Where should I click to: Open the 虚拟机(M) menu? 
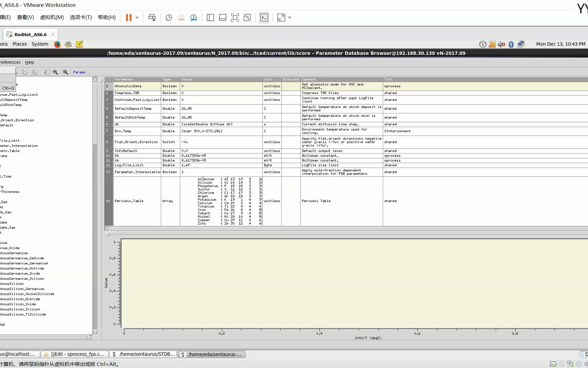point(52,17)
